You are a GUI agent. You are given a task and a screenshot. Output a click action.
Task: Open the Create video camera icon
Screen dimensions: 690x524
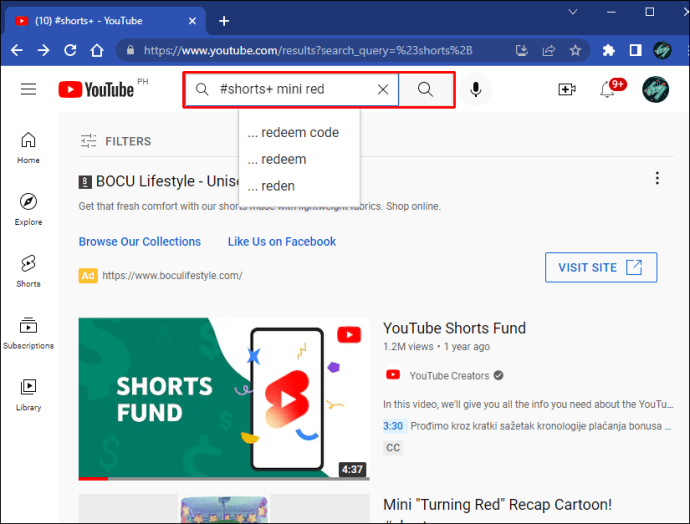click(567, 89)
